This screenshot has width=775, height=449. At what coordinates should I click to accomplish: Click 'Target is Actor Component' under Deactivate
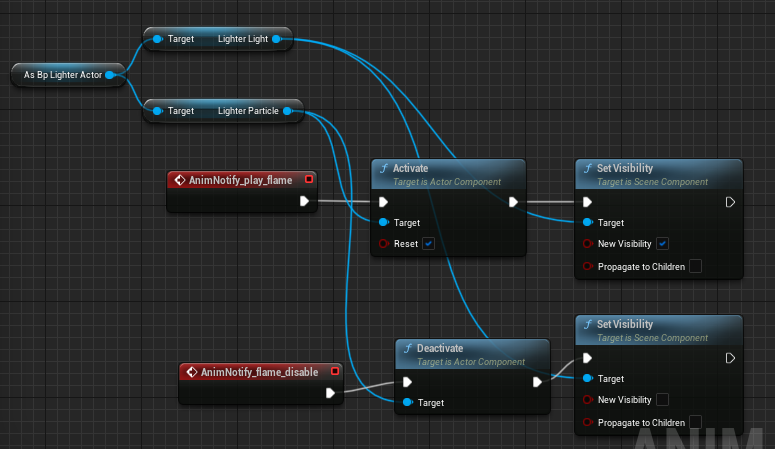point(471,362)
